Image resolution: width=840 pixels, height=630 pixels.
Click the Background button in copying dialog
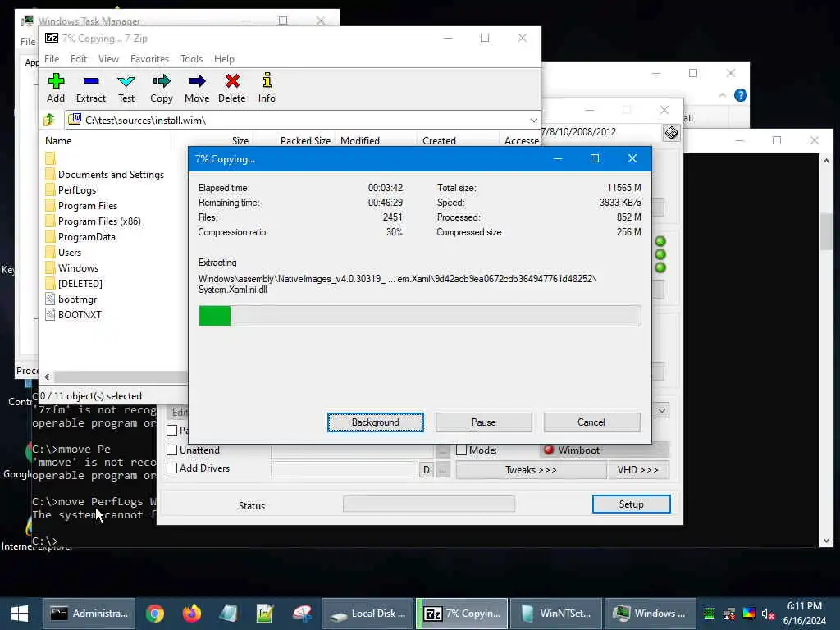(x=376, y=422)
